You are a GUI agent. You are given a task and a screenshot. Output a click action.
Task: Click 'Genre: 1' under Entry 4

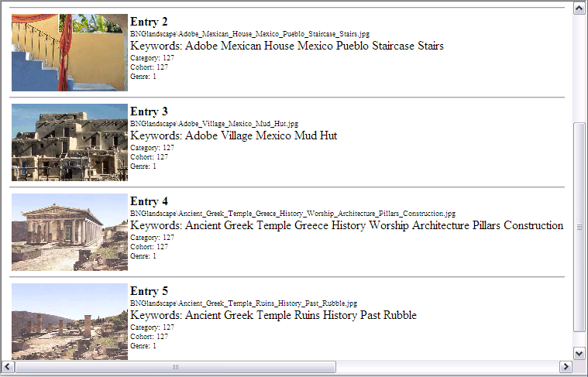coord(143,256)
